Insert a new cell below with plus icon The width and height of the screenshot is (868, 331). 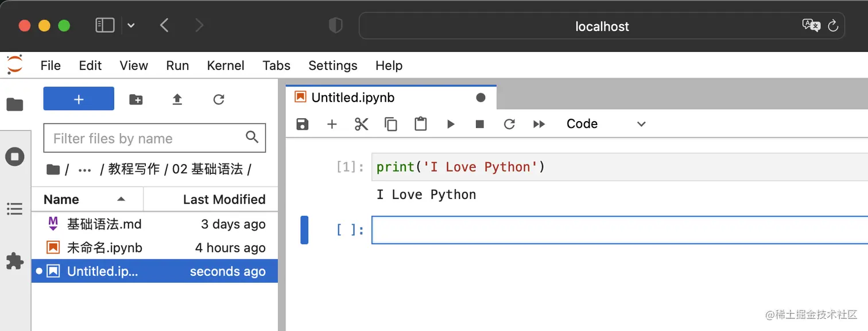point(332,124)
